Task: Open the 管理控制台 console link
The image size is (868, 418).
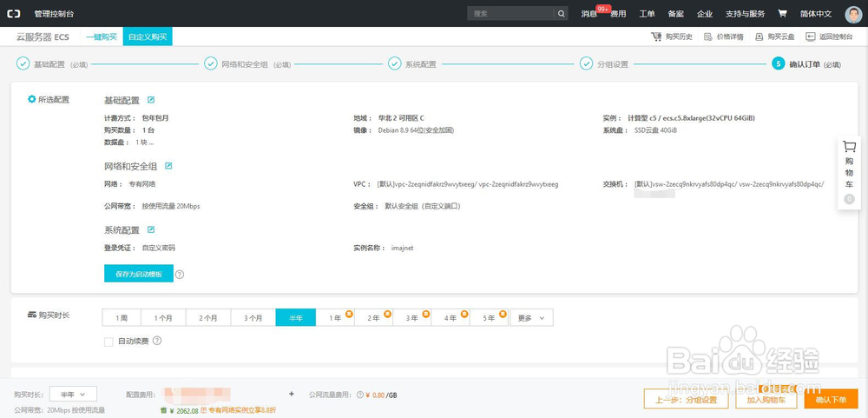Action: click(x=54, y=14)
